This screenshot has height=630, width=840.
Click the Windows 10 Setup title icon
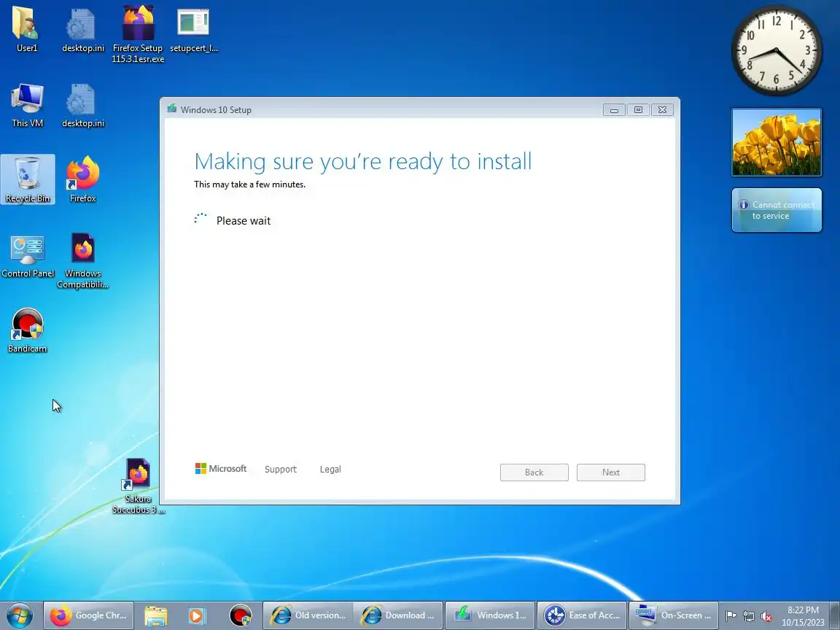(x=171, y=109)
